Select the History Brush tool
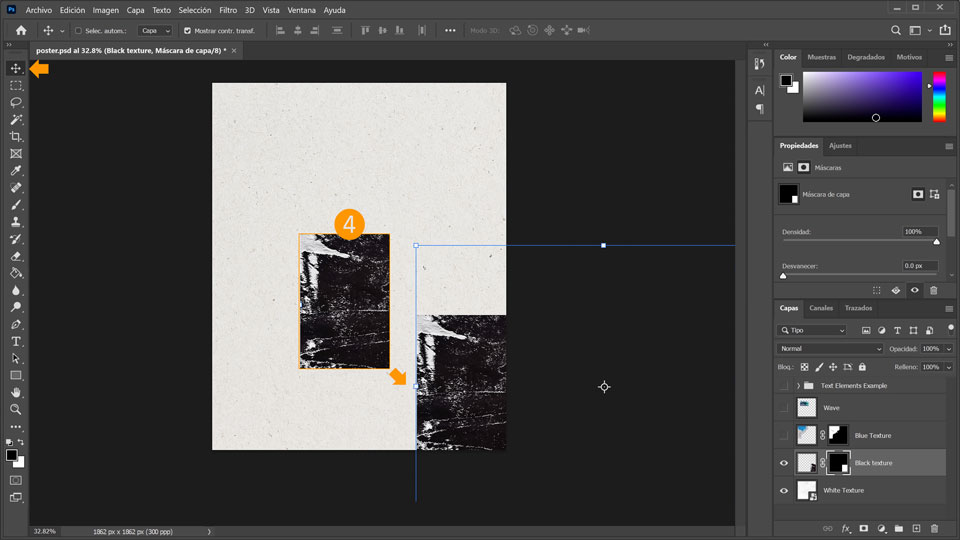The height and width of the screenshot is (540, 960). [x=16, y=239]
